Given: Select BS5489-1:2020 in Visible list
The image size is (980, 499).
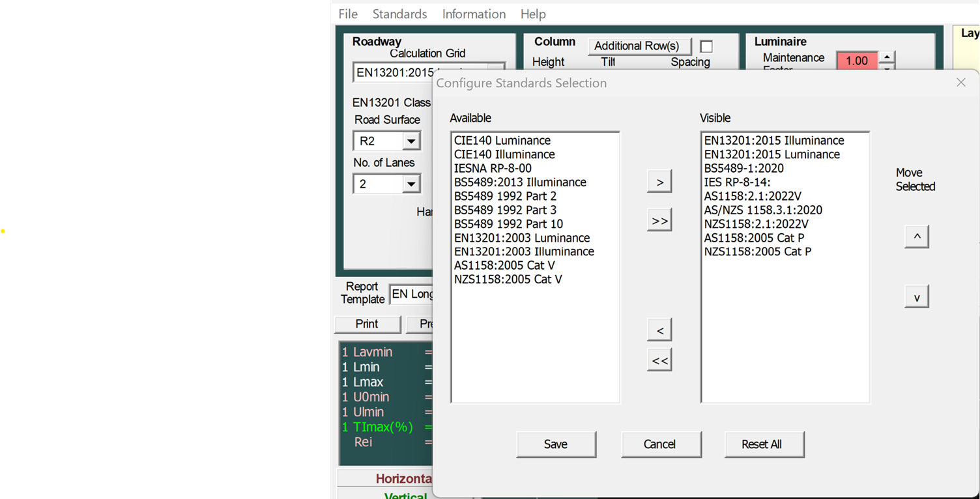Looking at the screenshot, I should 743,168.
